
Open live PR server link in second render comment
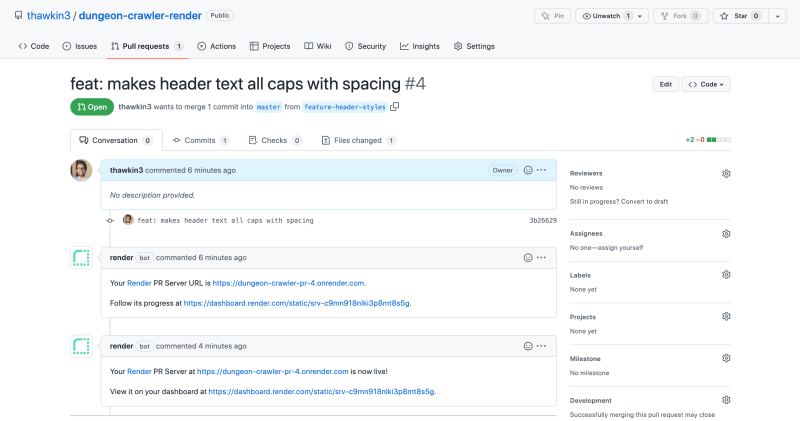click(272, 372)
